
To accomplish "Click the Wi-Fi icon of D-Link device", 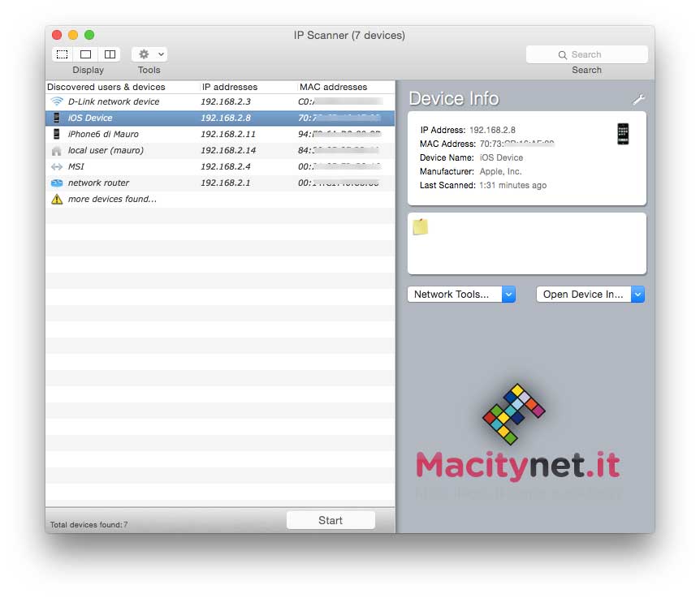I will pyautogui.click(x=57, y=101).
